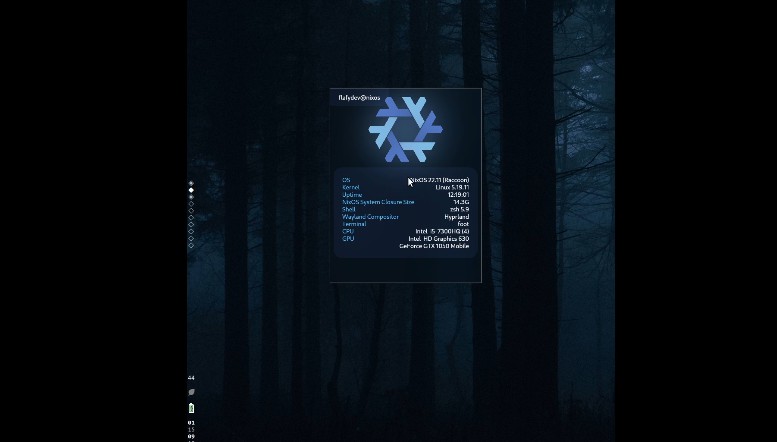Click the 'Shell' label

349,209
